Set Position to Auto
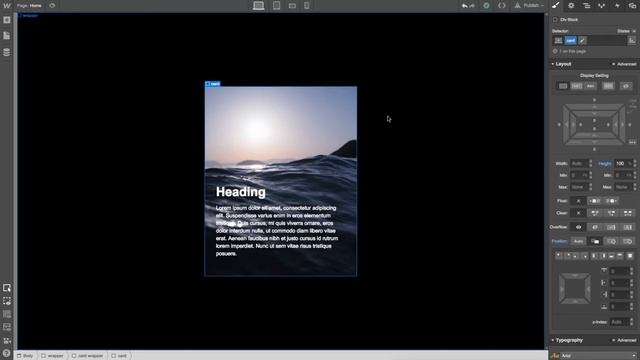The image size is (640, 360). [x=578, y=242]
